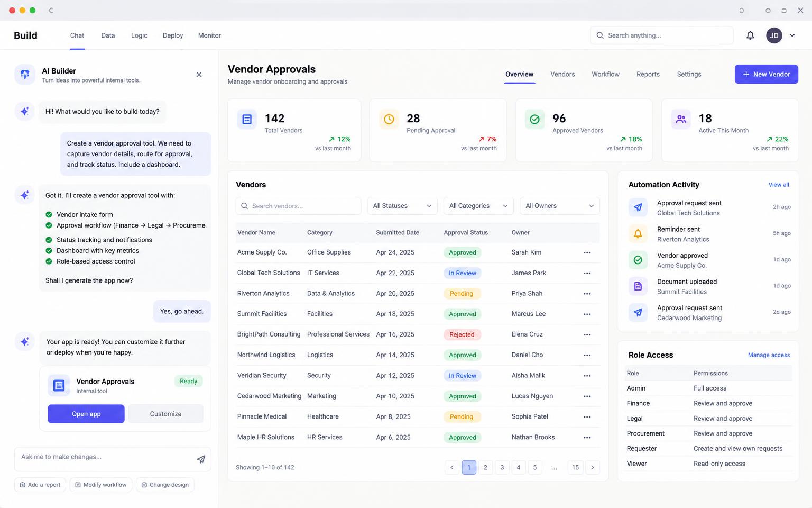Click the Submitted Date column header
Viewport: 812px width, 508px height.
tap(398, 232)
